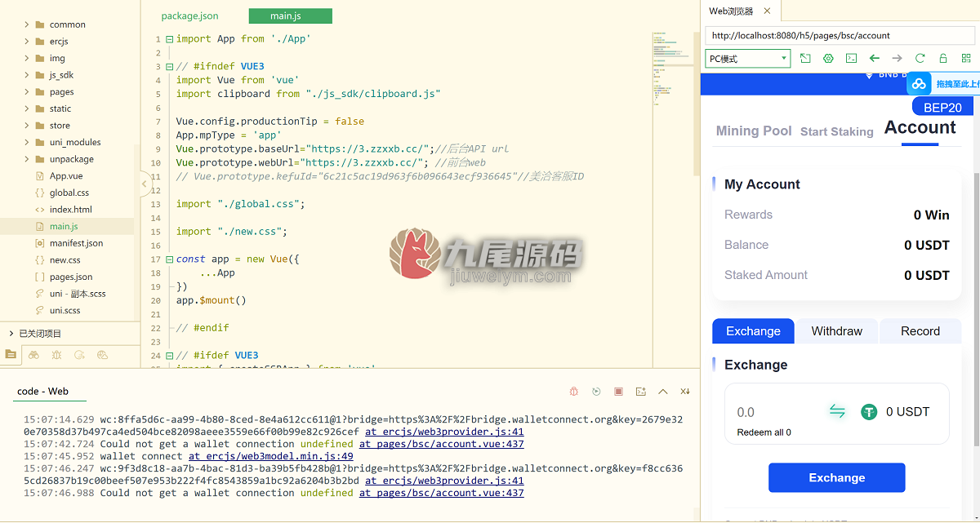Collapse the console panel with the chevron
Viewport: 980px width, 523px height.
pyautogui.click(x=662, y=392)
